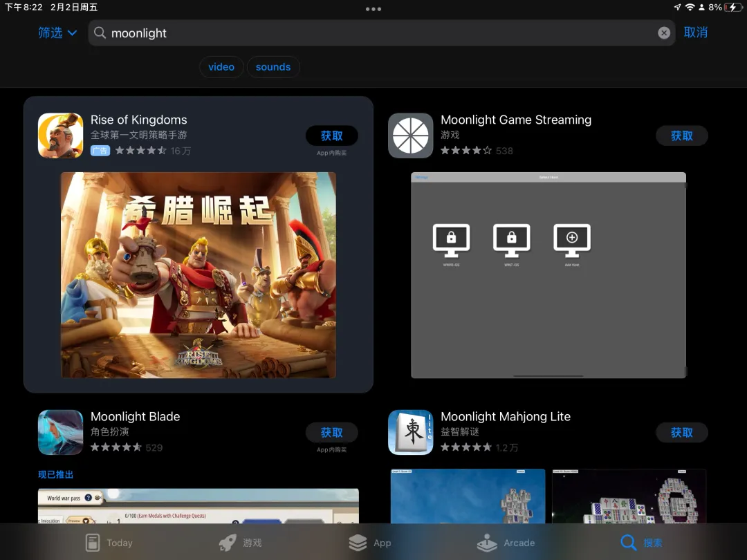Click the magnifying glass in search bar

click(x=100, y=33)
